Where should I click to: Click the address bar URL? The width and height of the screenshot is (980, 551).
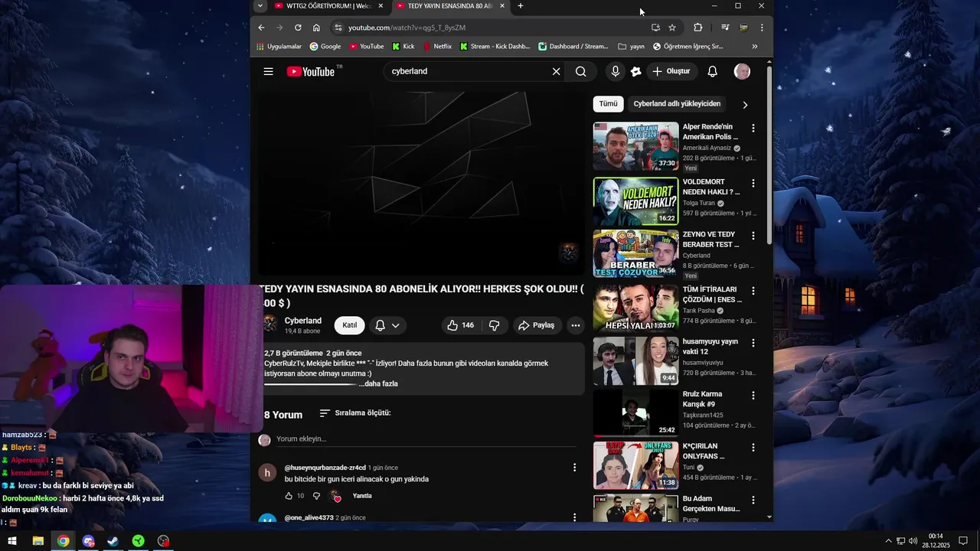(407, 28)
